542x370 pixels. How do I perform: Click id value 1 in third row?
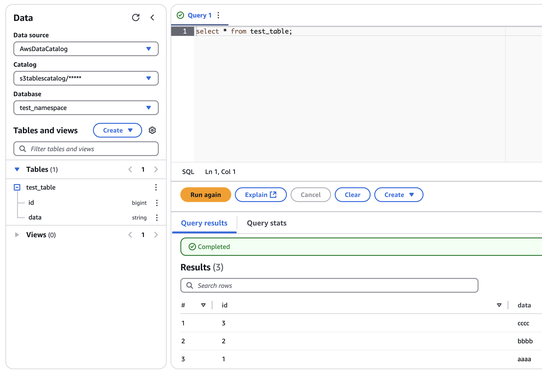[223, 359]
